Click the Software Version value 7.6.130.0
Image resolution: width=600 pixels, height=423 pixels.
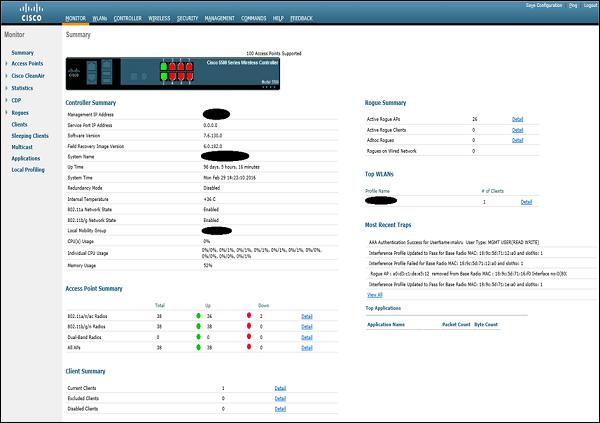212,136
